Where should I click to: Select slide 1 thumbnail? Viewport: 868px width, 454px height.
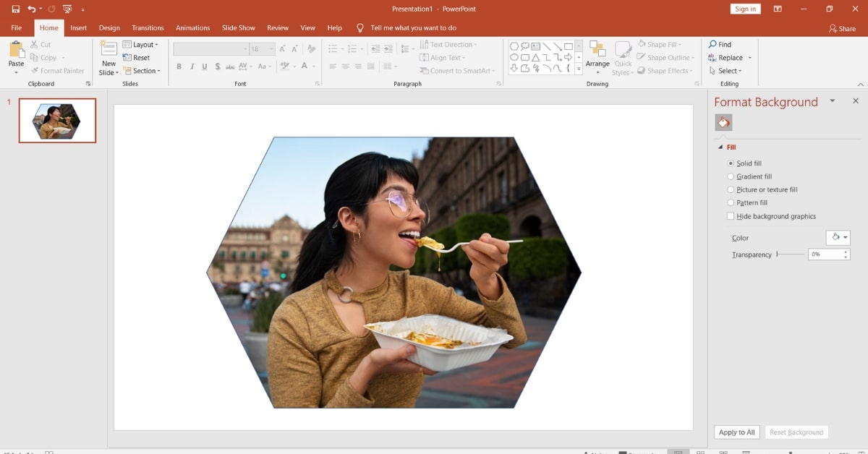[x=57, y=120]
